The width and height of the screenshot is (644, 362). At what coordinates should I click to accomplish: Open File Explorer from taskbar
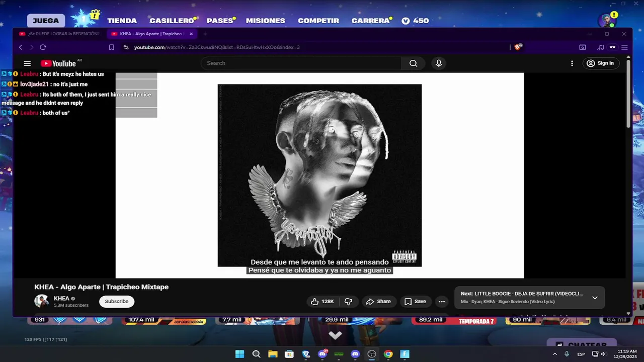pos(273,354)
